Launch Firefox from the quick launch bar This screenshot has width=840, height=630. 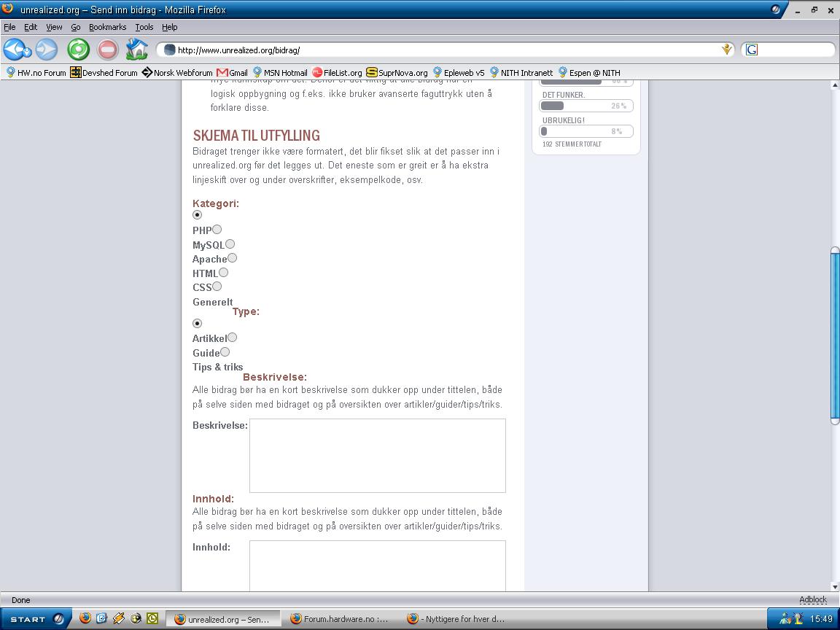tap(85, 618)
